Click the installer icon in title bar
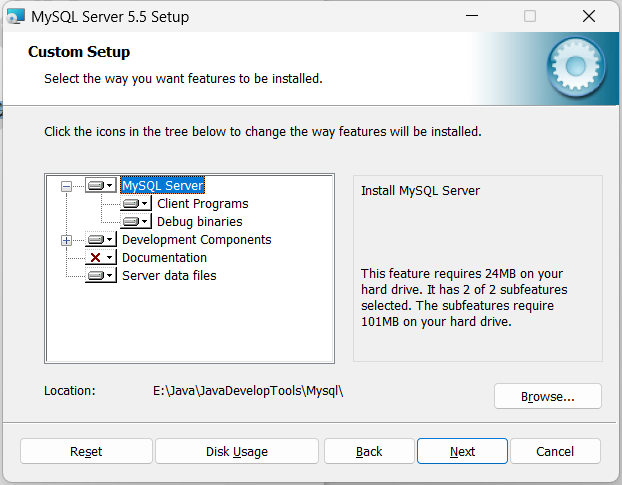622x485 pixels. click(x=16, y=17)
